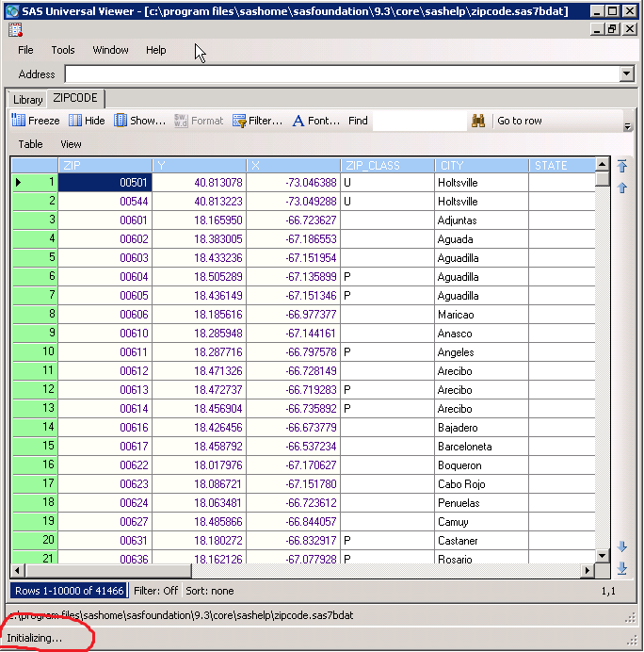The image size is (644, 652).
Task: Select the ZIPCODE tab
Action: click(75, 98)
